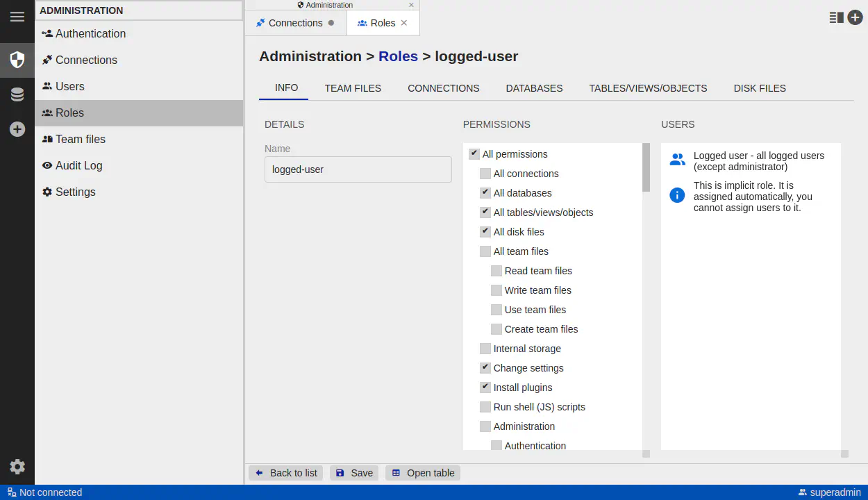This screenshot has width=868, height=500.
Task: Toggle the split panel layout icon
Action: (x=836, y=17)
